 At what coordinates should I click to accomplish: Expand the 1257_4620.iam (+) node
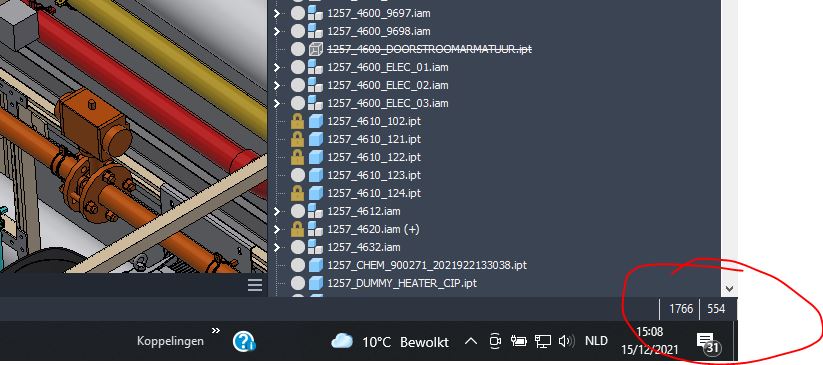pos(277,229)
